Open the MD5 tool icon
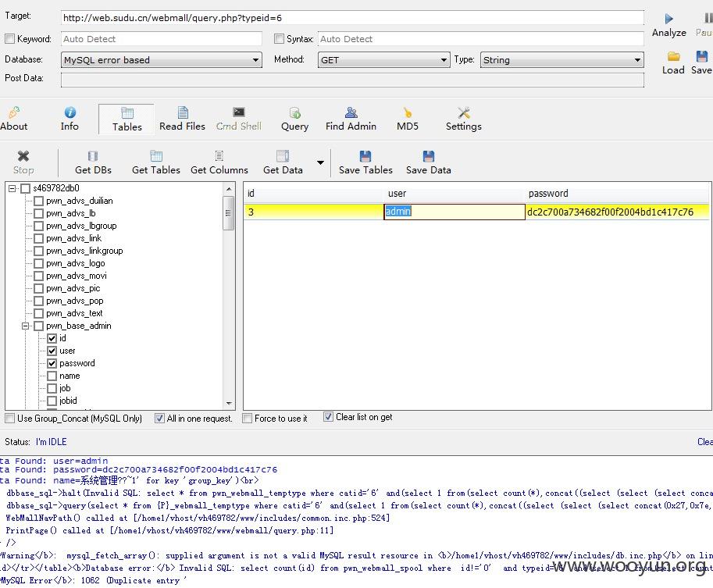The image size is (713, 588). point(408,112)
